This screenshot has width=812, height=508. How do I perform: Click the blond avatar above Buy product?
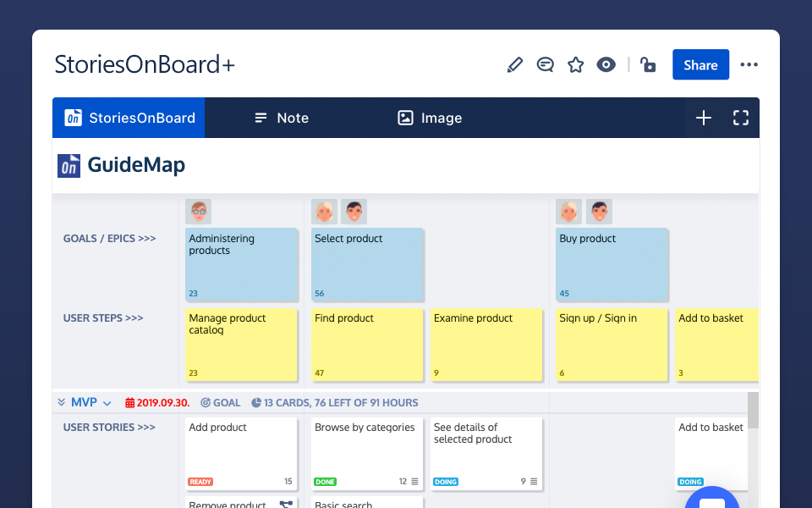pos(568,212)
